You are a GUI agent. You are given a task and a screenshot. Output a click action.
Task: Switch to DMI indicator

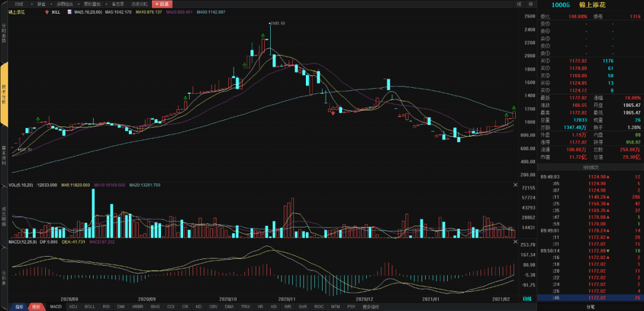121,307
